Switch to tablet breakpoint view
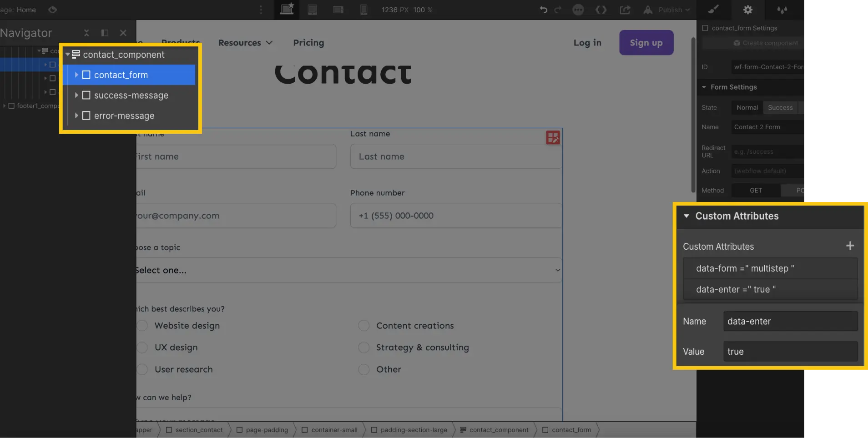Image resolution: width=868 pixels, height=438 pixels. (x=313, y=10)
